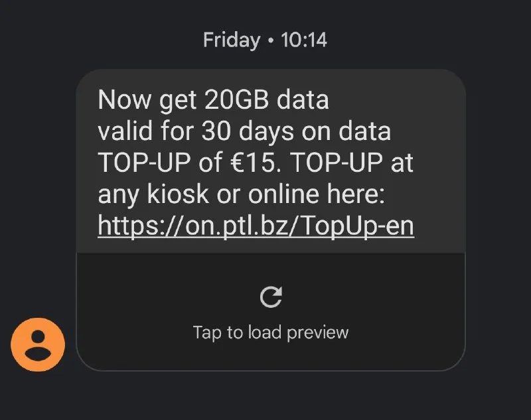Open the on.ptl.bz TopUp-en link
This screenshot has width=531, height=420.
(x=256, y=226)
